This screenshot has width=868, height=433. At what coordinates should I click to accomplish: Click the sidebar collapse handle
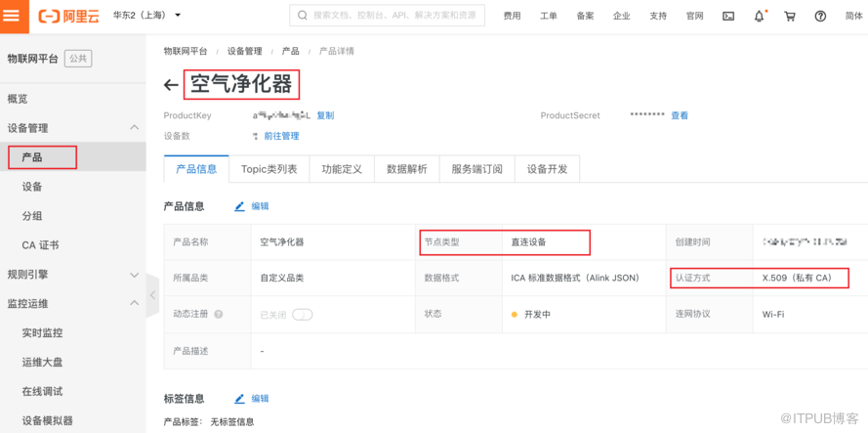point(152,295)
